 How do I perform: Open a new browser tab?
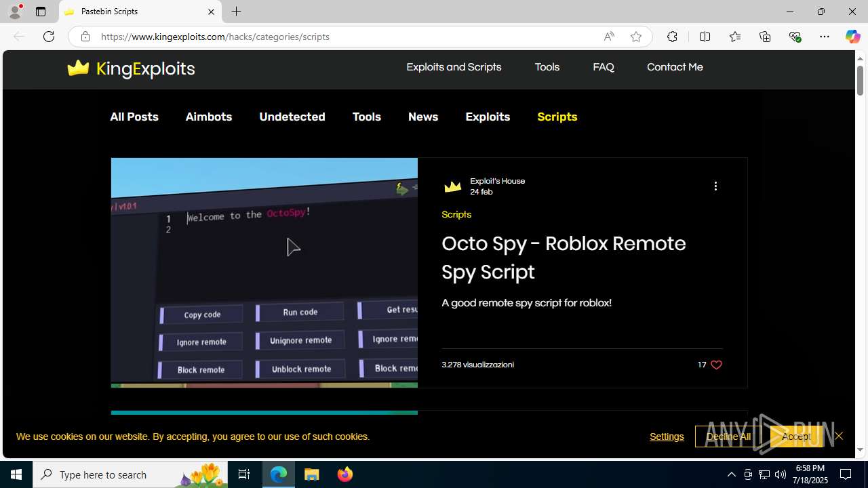236,12
